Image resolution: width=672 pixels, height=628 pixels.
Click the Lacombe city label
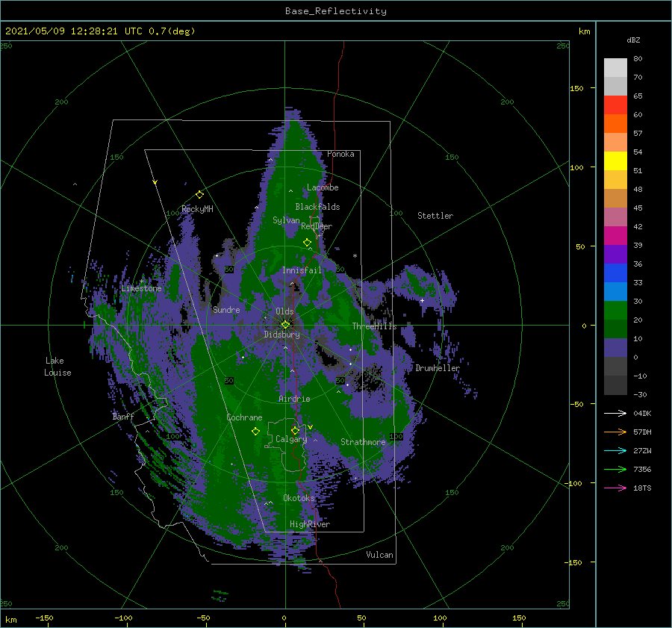pos(323,187)
